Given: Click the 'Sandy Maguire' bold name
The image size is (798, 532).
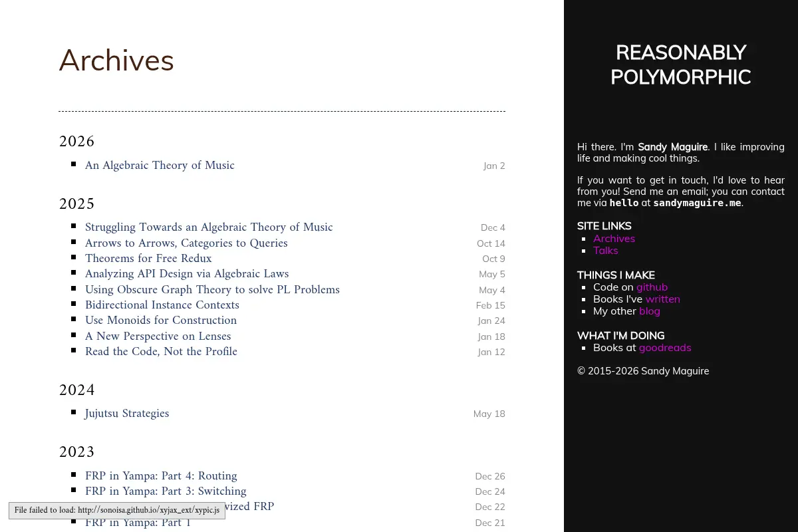Looking at the screenshot, I should [x=672, y=147].
